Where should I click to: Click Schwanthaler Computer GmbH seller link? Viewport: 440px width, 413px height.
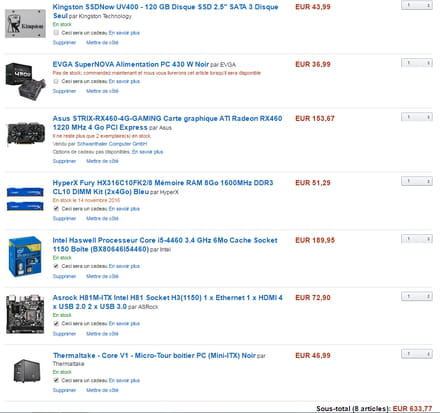[112, 144]
